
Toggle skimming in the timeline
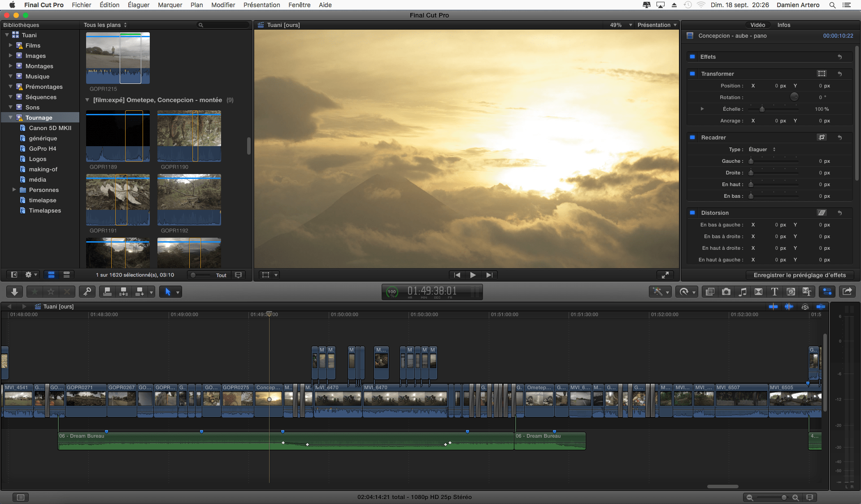pyautogui.click(x=773, y=307)
